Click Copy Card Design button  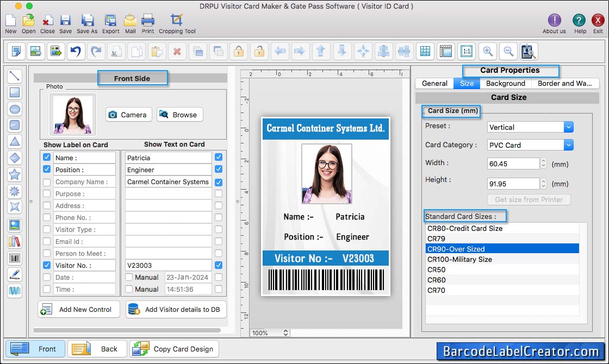pyautogui.click(x=175, y=348)
